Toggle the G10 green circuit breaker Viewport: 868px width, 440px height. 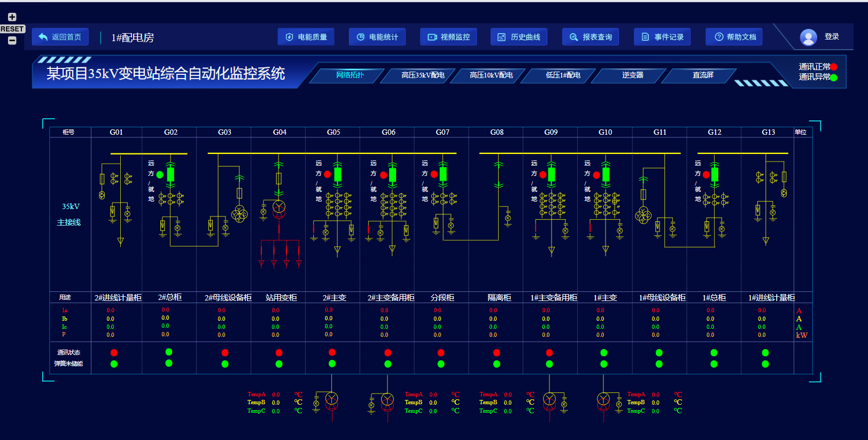606,174
